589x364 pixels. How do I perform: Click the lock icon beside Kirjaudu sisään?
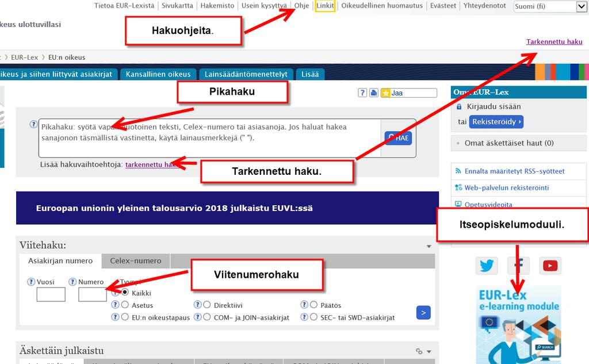pos(458,107)
